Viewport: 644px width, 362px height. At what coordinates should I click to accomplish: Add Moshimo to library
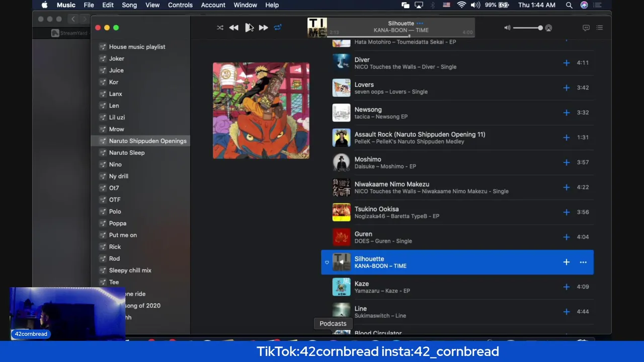click(567, 162)
